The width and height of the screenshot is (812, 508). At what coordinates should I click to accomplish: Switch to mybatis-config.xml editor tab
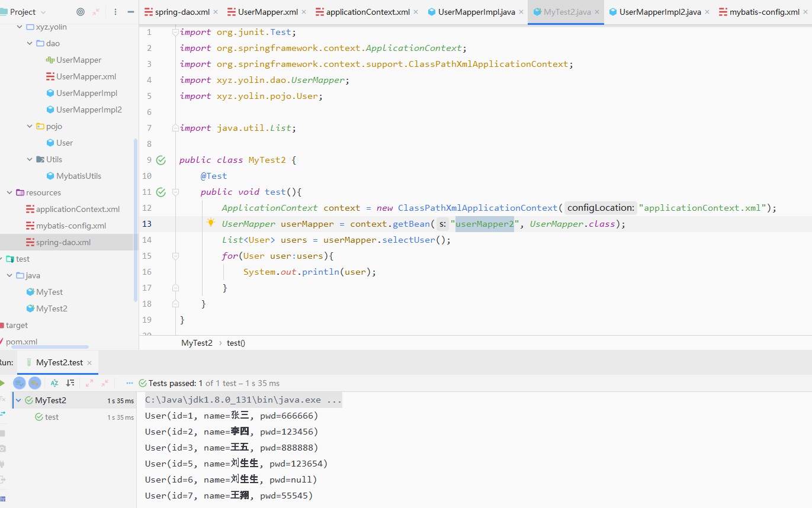pos(763,12)
